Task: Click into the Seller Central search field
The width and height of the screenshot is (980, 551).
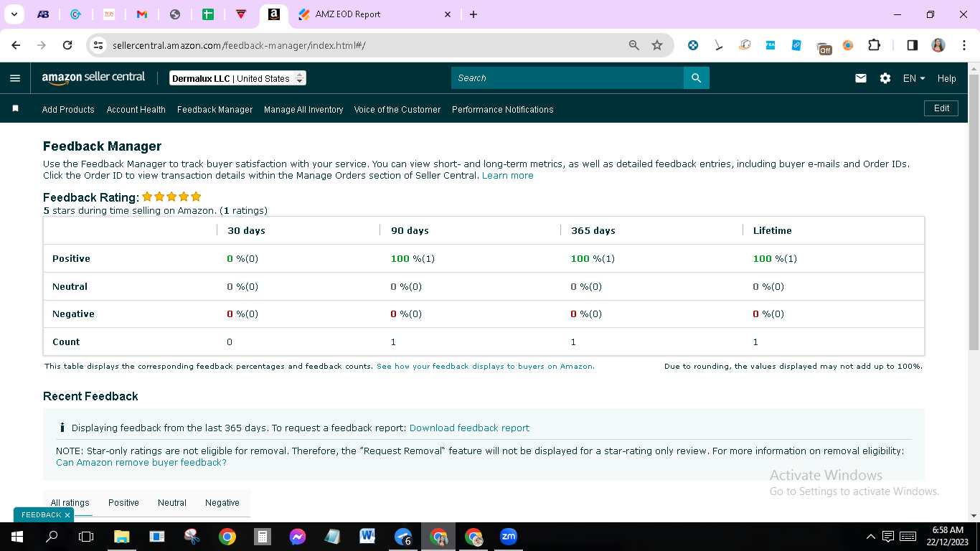Action: pos(567,78)
